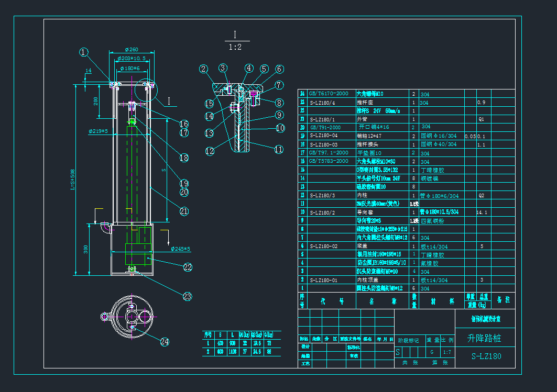Click the S-LZ180 drawing number in title block

(x=486, y=356)
